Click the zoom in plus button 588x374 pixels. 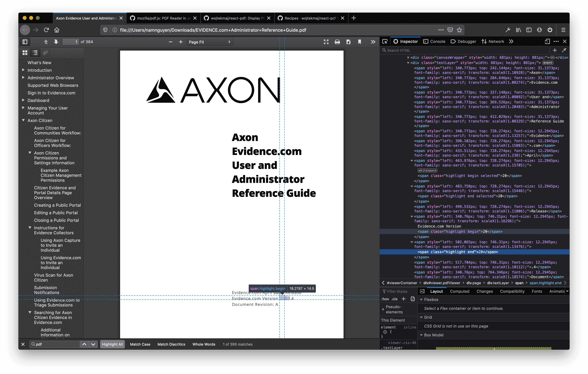[181, 42]
